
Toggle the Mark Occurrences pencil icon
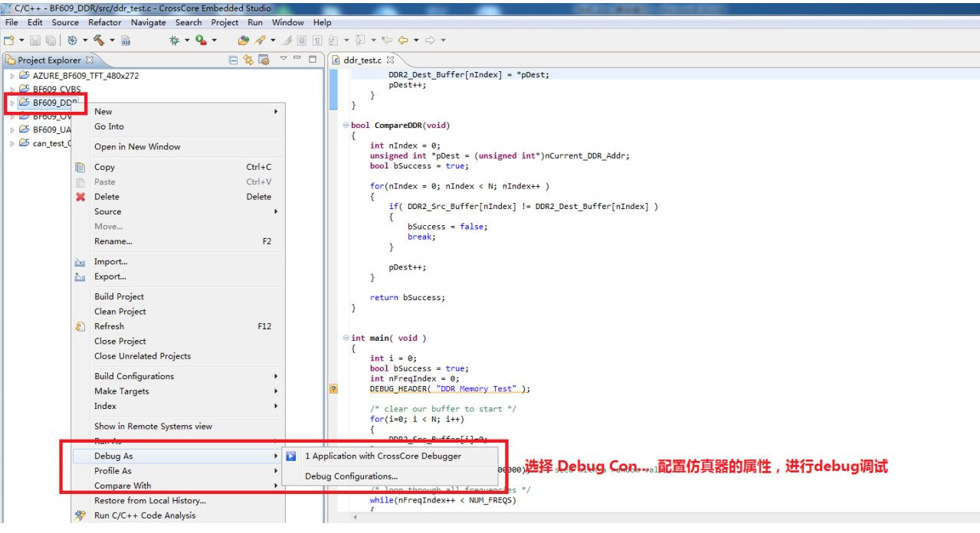coord(286,40)
